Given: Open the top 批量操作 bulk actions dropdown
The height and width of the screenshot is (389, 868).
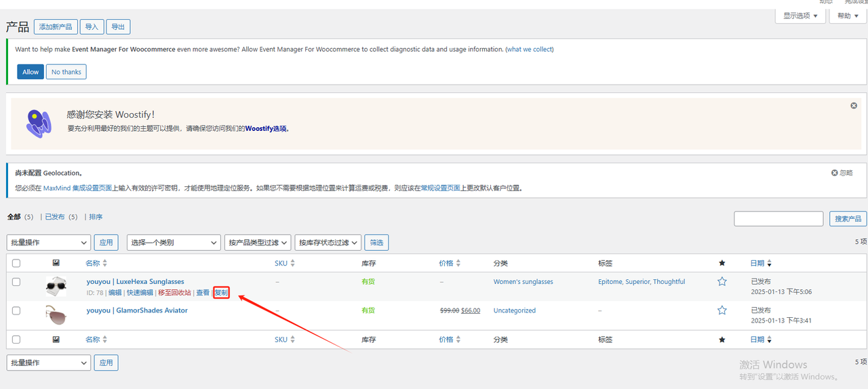Looking at the screenshot, I should (x=49, y=242).
